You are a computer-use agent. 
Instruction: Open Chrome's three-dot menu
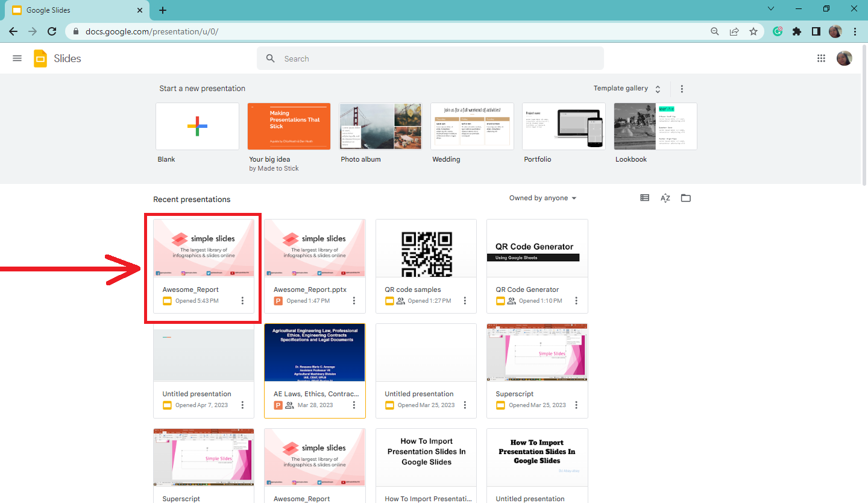tap(855, 31)
